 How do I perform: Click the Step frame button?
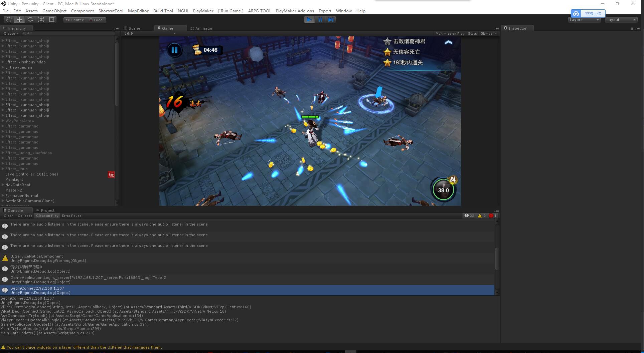coord(331,20)
